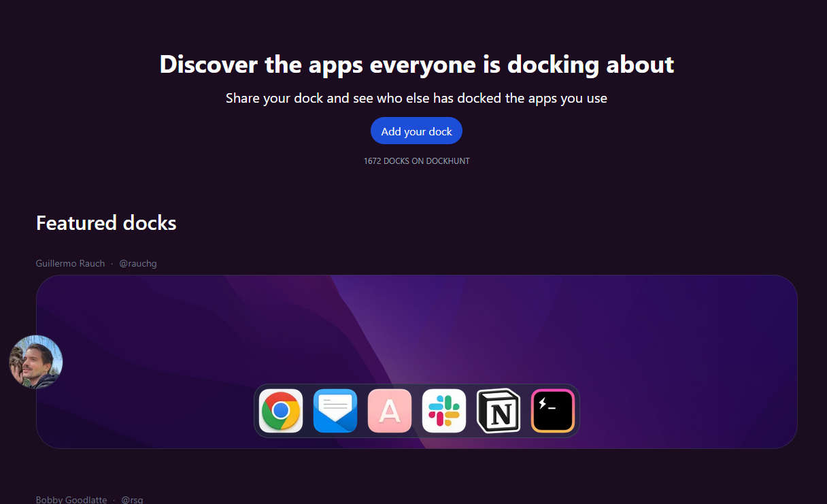Click the Add your dock button

416,131
